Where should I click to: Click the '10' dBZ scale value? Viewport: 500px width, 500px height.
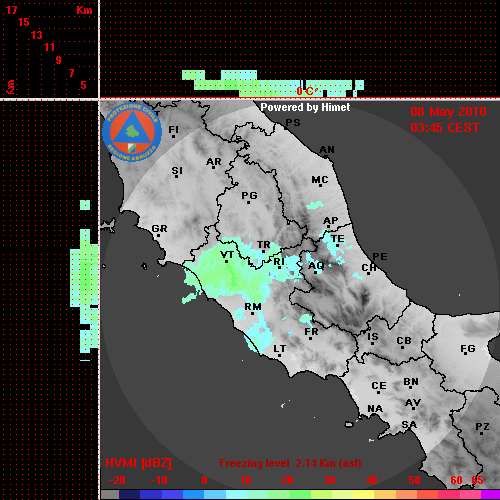246,480
